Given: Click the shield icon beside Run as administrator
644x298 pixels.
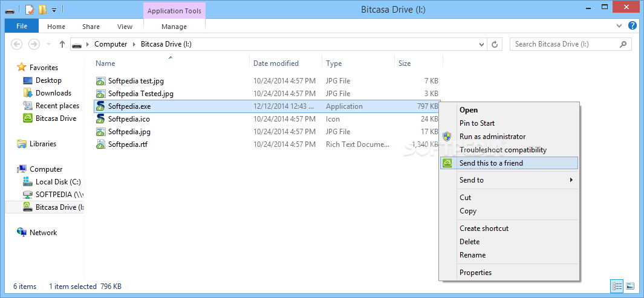Looking at the screenshot, I should click(x=447, y=137).
